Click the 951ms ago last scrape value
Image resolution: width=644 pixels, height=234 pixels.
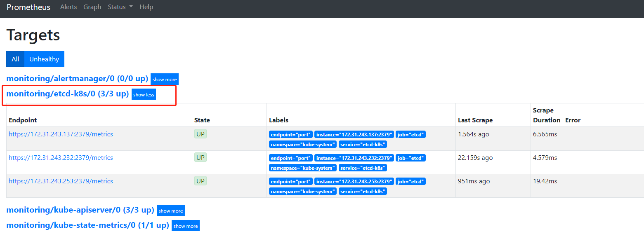pos(474,181)
